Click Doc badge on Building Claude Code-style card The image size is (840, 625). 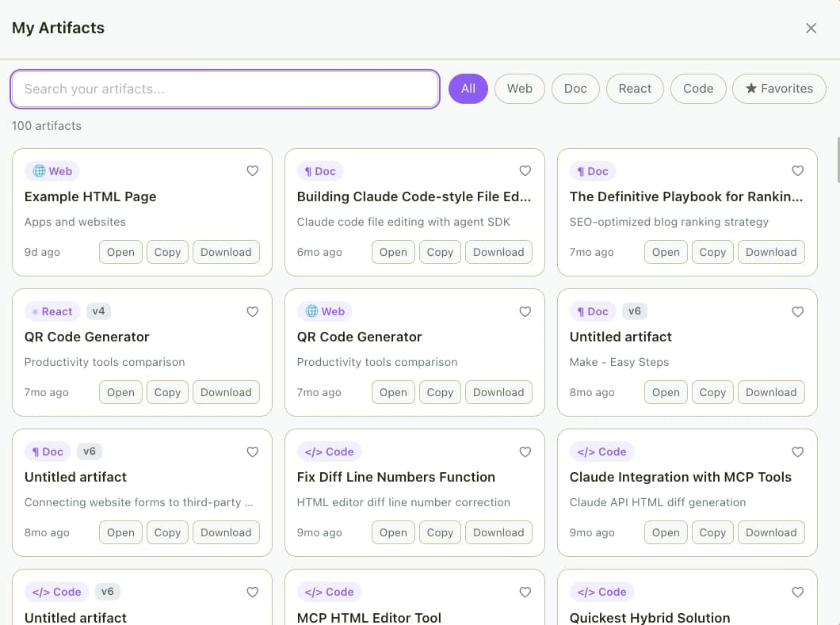click(320, 171)
